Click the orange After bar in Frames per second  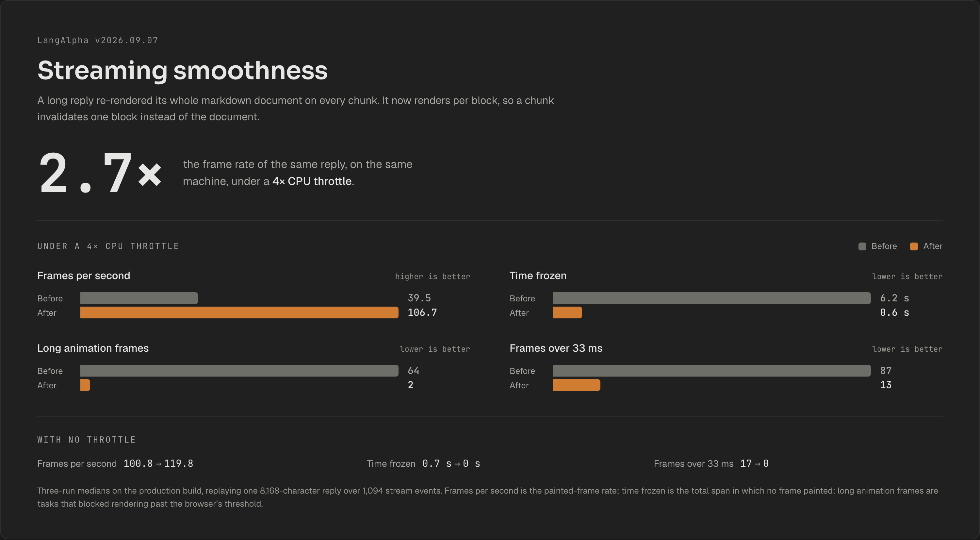click(239, 312)
